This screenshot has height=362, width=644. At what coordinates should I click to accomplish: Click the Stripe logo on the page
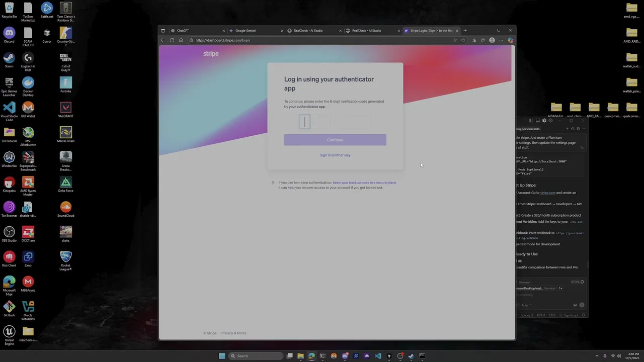pos(211,54)
